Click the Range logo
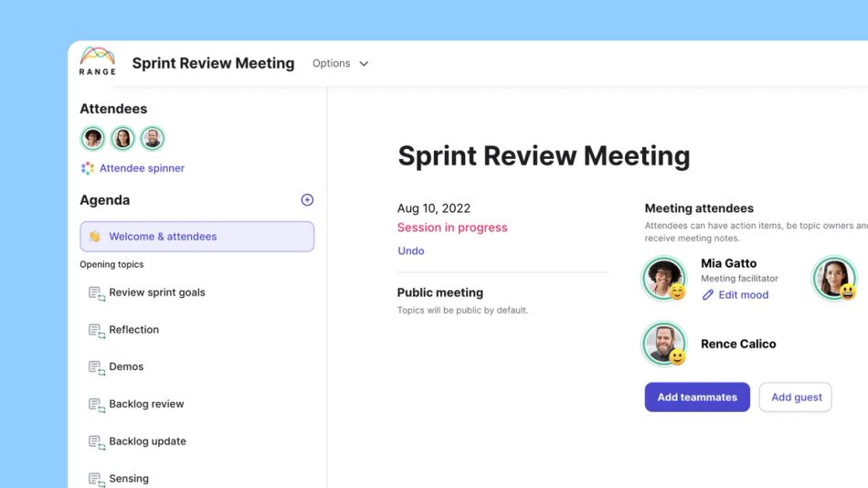Viewport: 868px width, 488px height. 98,61
